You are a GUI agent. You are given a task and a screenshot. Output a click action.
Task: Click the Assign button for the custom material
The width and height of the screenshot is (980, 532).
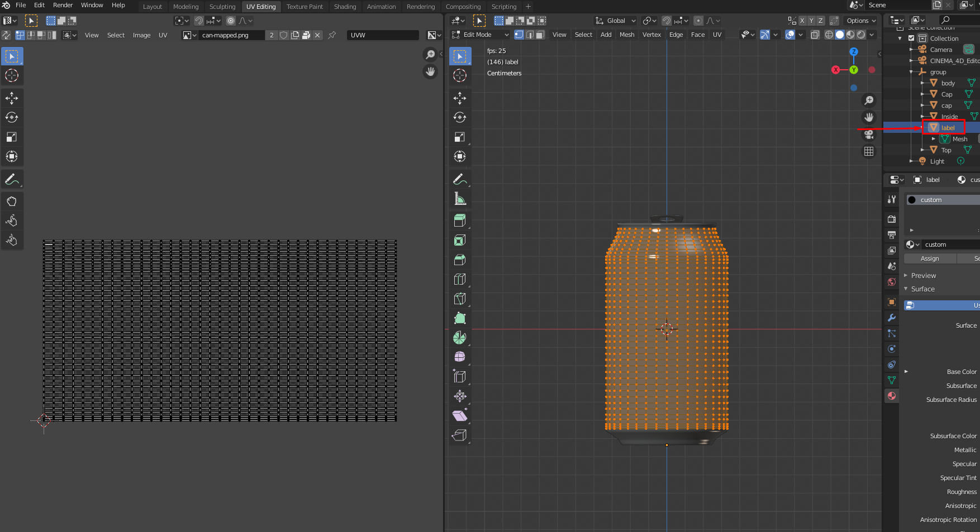tap(930, 258)
